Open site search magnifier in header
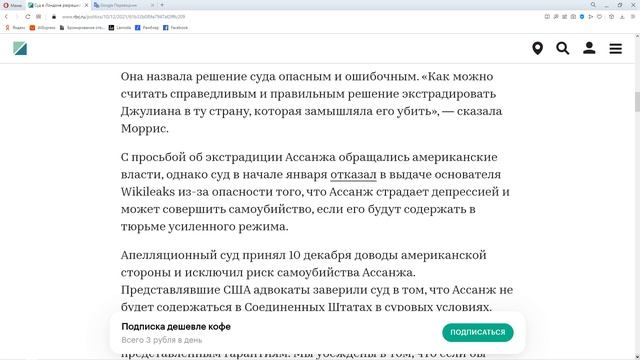The image size is (640, 360). click(x=563, y=48)
